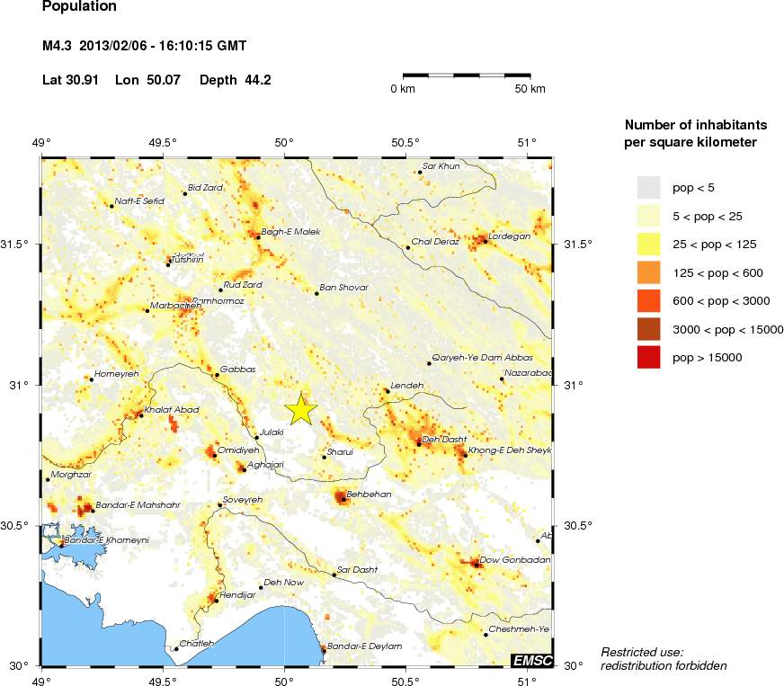This screenshot has height=686, width=784.
Task: Pick the brown 3000 < pop < 15000 swatch
Action: coord(649,329)
